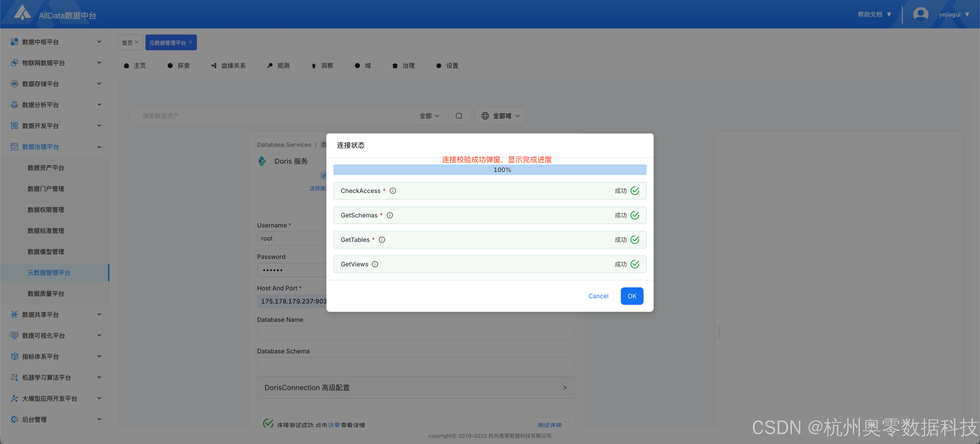The width and height of the screenshot is (980, 444).
Task: Click GetTables info icon
Action: (x=382, y=240)
